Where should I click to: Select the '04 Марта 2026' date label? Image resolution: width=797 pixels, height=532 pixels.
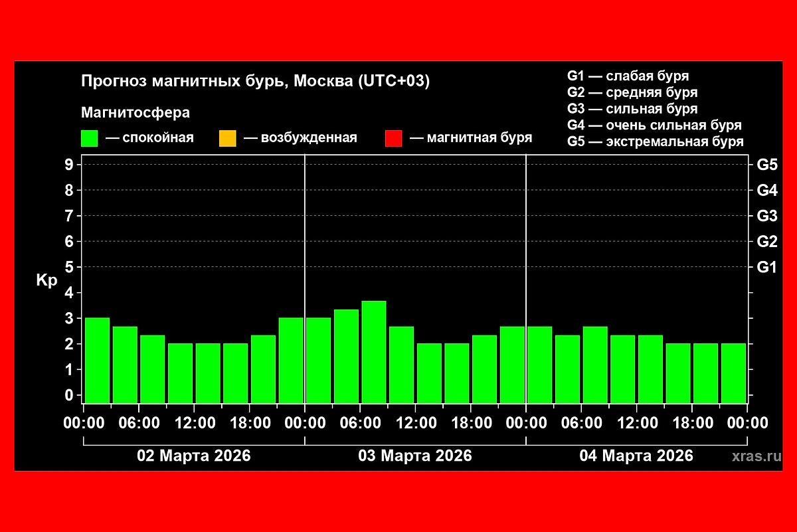coord(636,456)
